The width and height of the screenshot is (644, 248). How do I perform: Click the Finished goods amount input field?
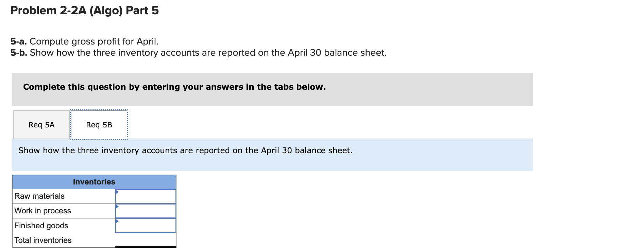coord(146,225)
